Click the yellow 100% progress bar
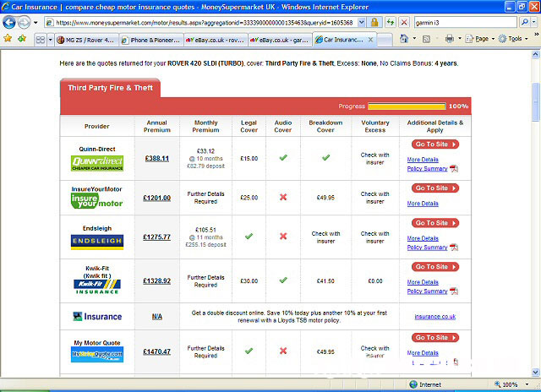This screenshot has height=392, width=541. [x=407, y=106]
